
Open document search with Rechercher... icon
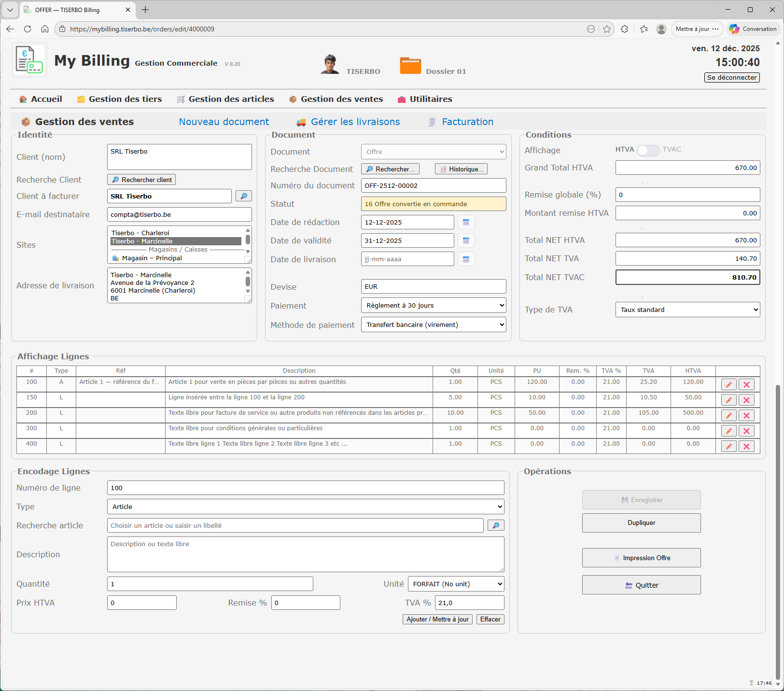tap(390, 169)
